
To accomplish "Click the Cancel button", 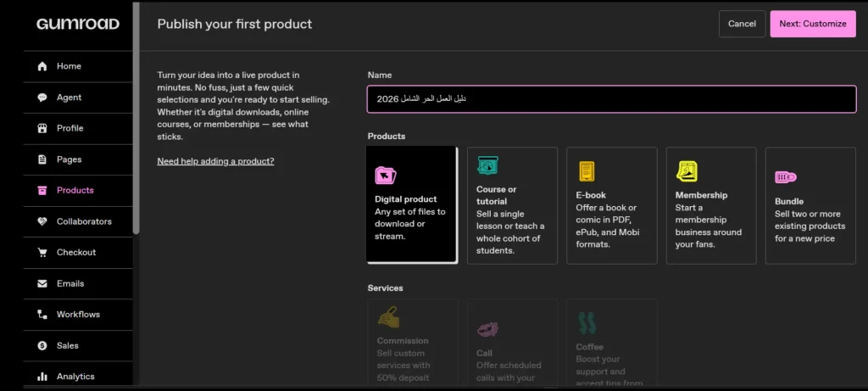I will click(x=742, y=24).
